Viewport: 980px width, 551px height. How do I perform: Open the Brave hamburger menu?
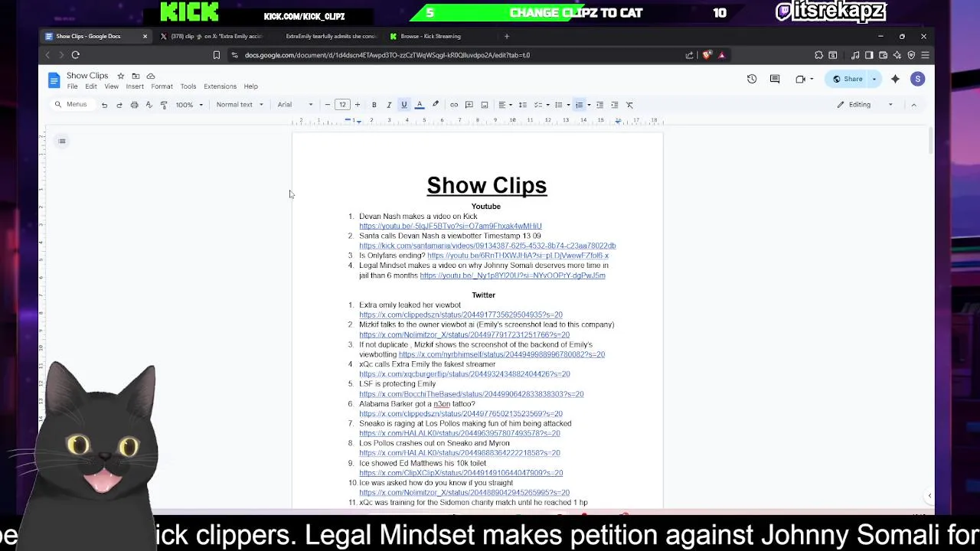(925, 55)
